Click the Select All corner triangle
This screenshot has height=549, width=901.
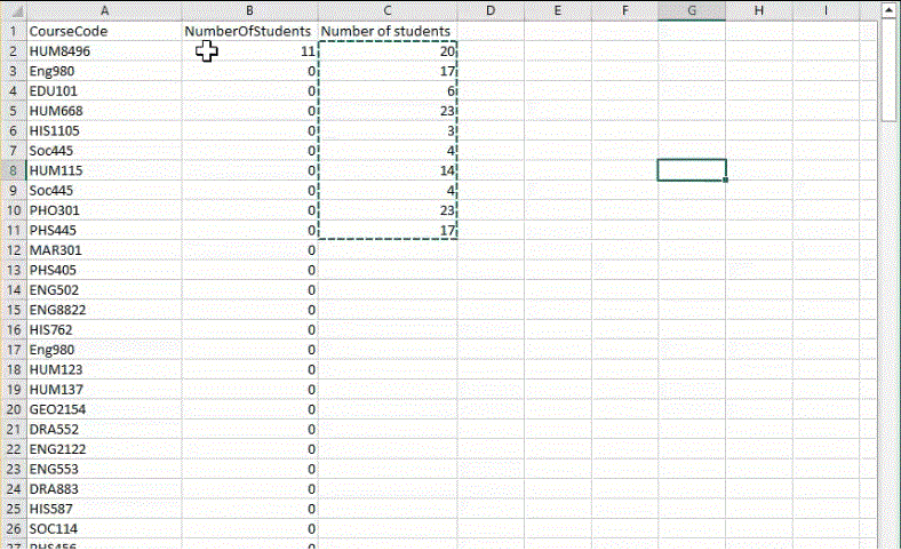tap(17, 11)
